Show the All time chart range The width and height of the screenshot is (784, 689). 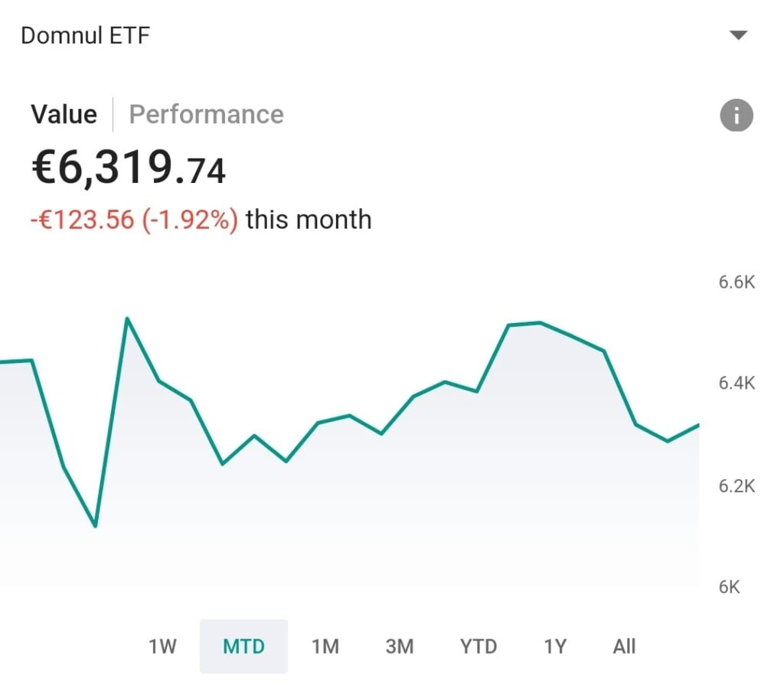[624, 647]
